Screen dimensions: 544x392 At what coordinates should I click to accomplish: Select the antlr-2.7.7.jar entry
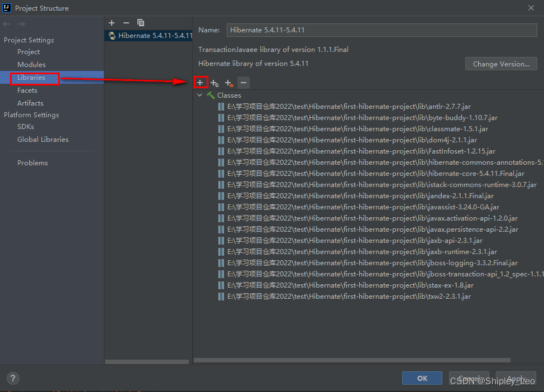[x=349, y=107]
